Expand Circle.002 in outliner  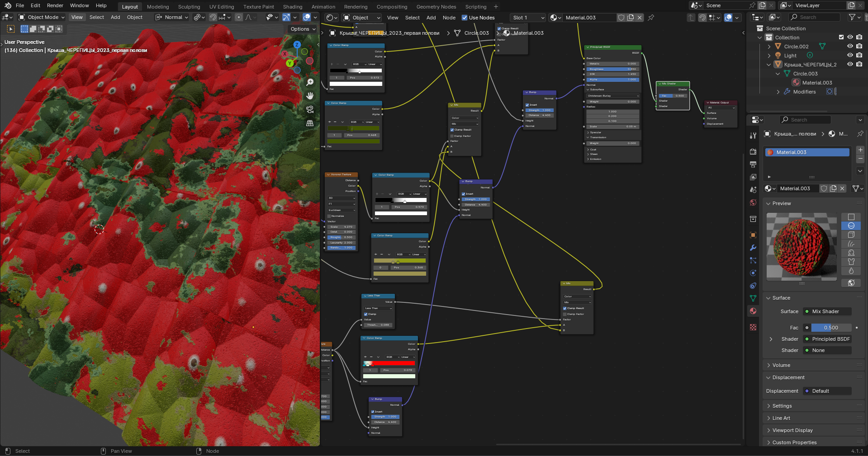coord(769,47)
